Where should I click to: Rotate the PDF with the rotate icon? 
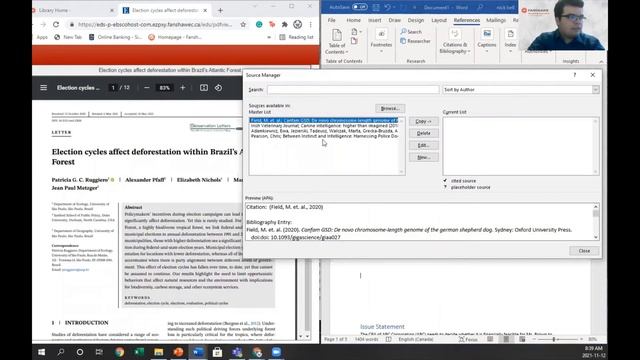click(x=218, y=88)
